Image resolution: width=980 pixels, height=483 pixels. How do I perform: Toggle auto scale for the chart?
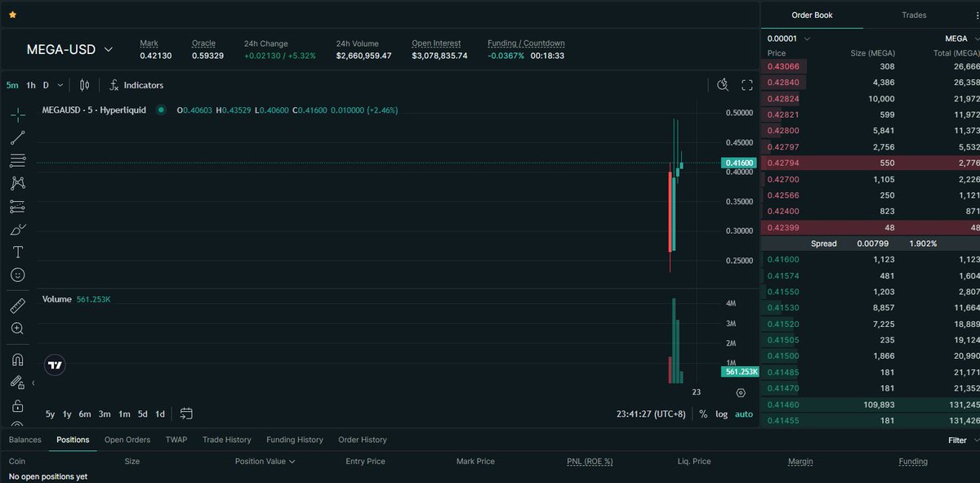point(744,414)
